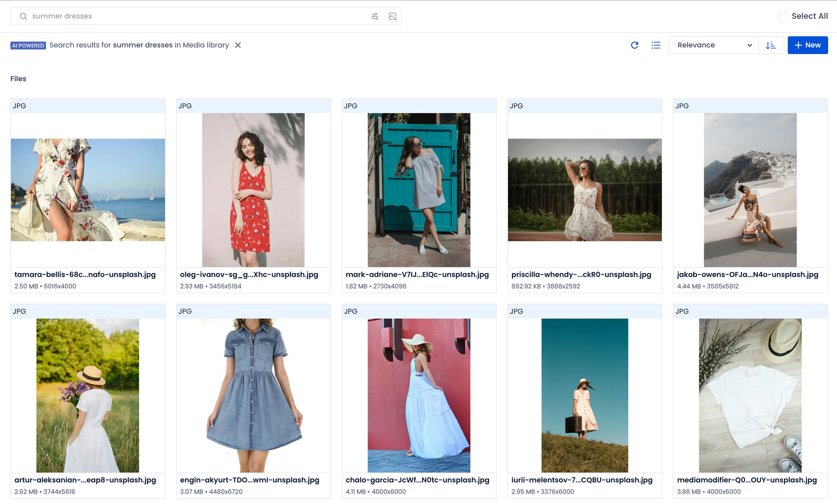Image resolution: width=837 pixels, height=504 pixels.
Task: Click the 1.82 MB • 2730x4096 file info
Action: (x=376, y=286)
